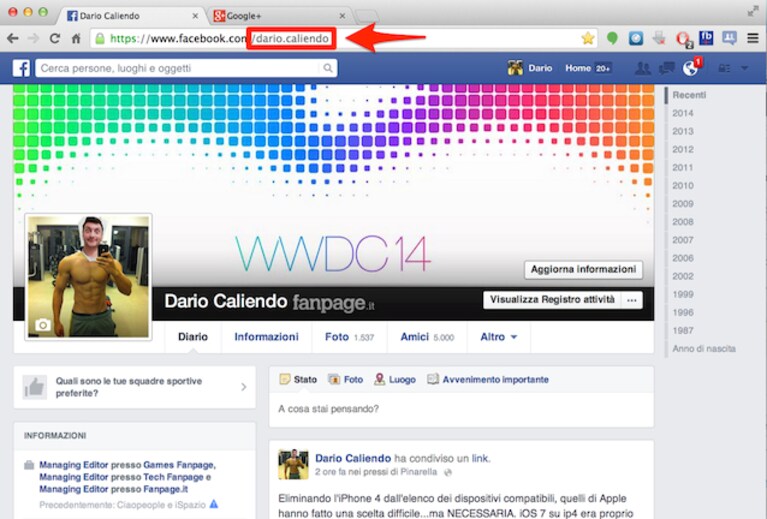Jump to 1999 in the timeline
This screenshot has width=767, height=519.
(x=682, y=294)
